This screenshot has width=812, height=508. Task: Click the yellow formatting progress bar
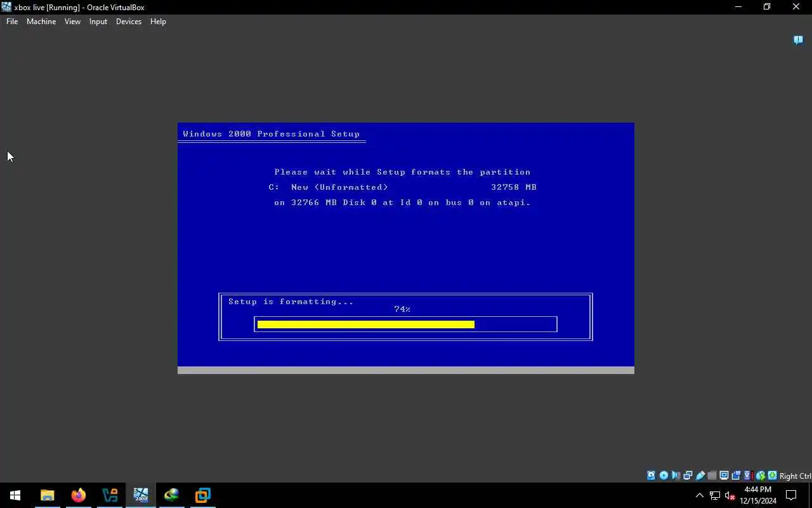[366, 324]
